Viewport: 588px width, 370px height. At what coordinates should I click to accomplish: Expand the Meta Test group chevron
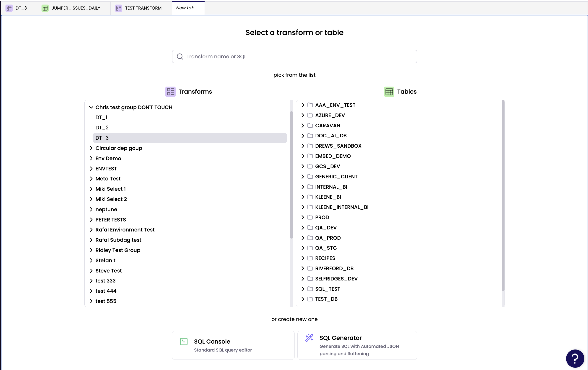(91, 179)
